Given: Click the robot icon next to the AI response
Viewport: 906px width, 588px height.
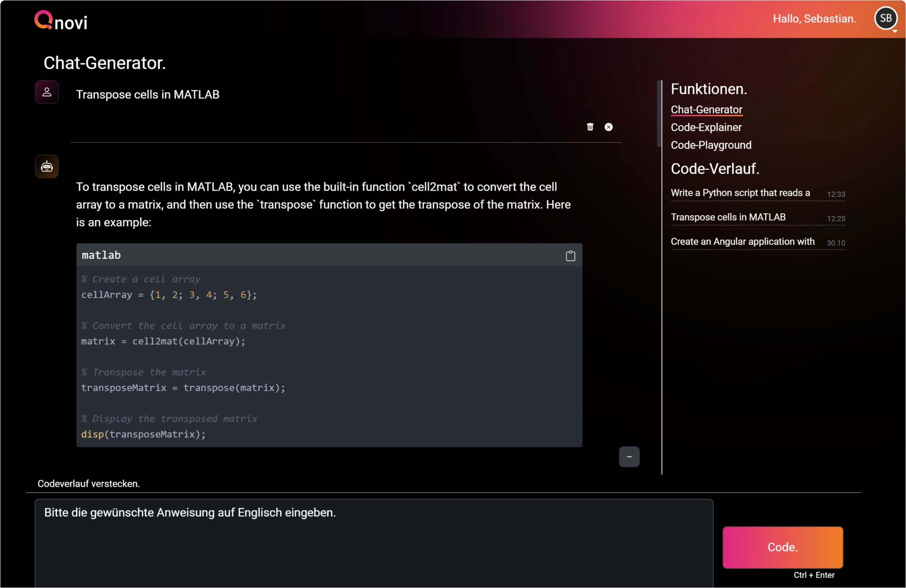Looking at the screenshot, I should [47, 166].
